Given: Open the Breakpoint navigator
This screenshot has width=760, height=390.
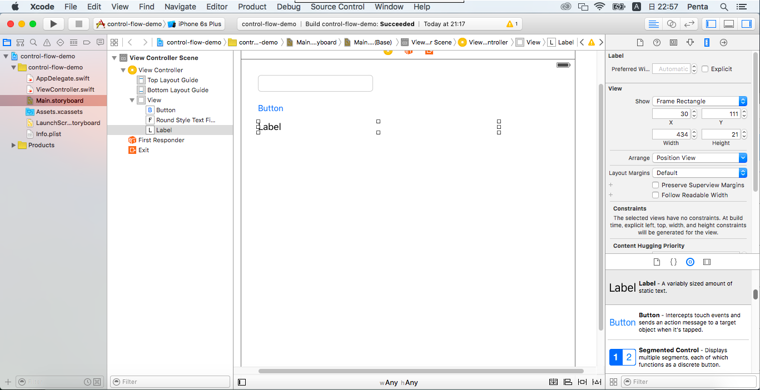Looking at the screenshot, I should [x=87, y=42].
